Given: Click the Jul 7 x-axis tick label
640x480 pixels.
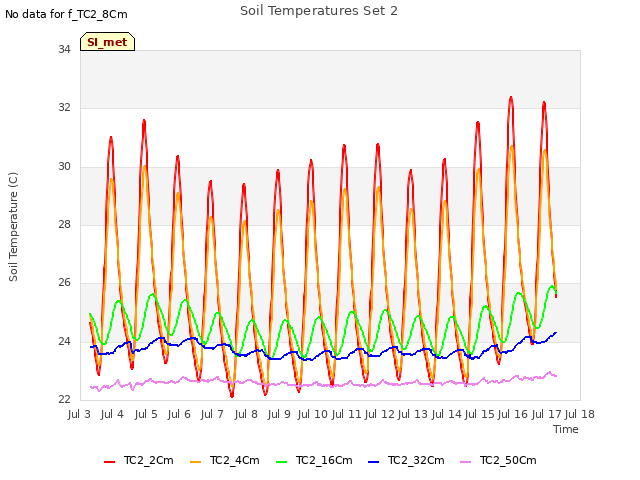Looking at the screenshot, I should 212,414.
